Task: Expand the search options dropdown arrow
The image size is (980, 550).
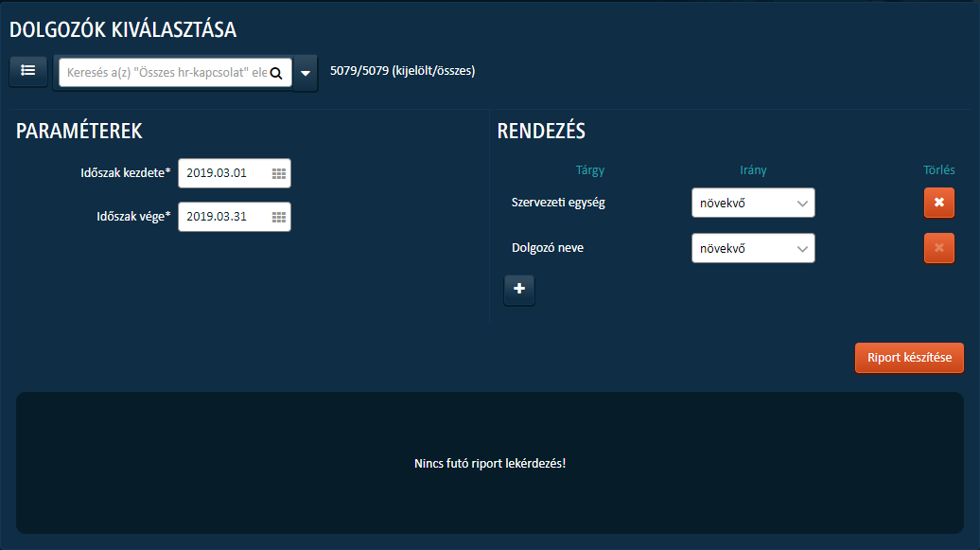Action: 306,73
